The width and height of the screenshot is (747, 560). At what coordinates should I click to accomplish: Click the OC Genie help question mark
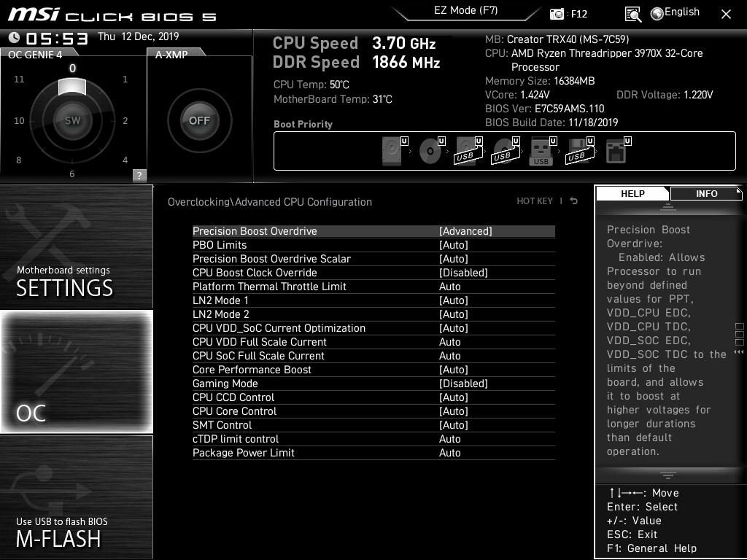tap(139, 175)
